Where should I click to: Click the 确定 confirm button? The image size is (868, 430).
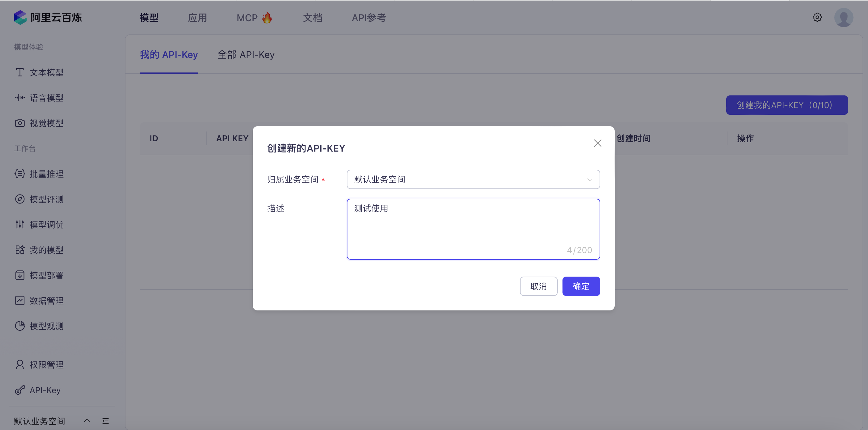tap(581, 286)
